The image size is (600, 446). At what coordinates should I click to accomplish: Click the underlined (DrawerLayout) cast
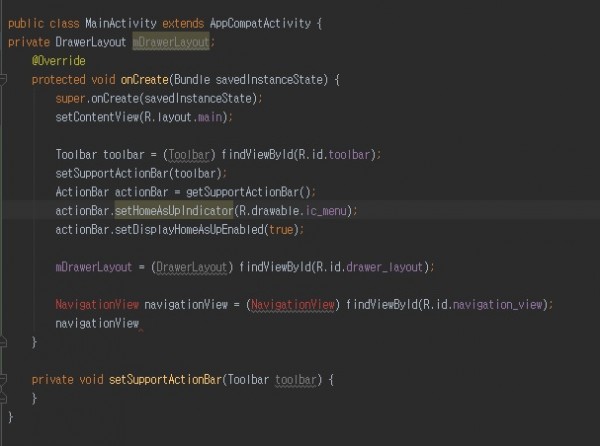(192, 267)
